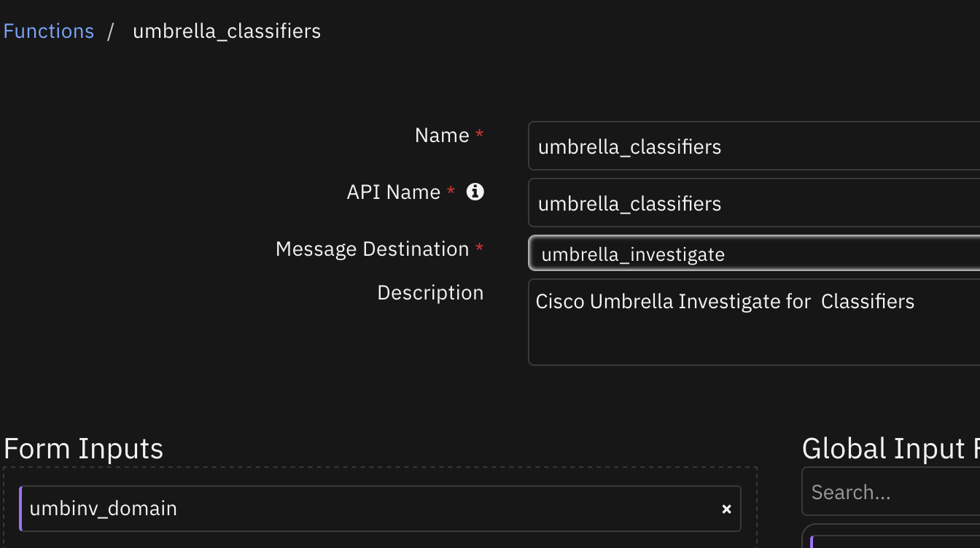
Task: Edit the API Name input field
Action: [x=754, y=203]
